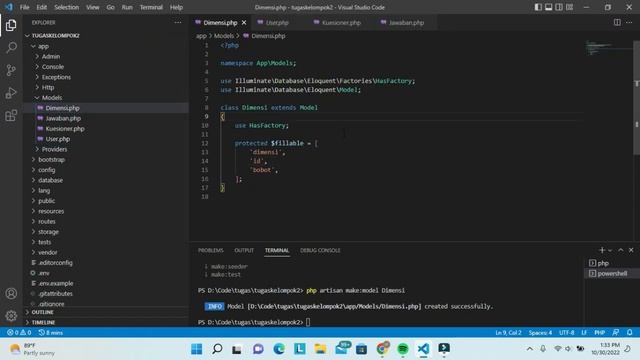Show errors and warnings count
640x360 pixels.
click(x=19, y=333)
